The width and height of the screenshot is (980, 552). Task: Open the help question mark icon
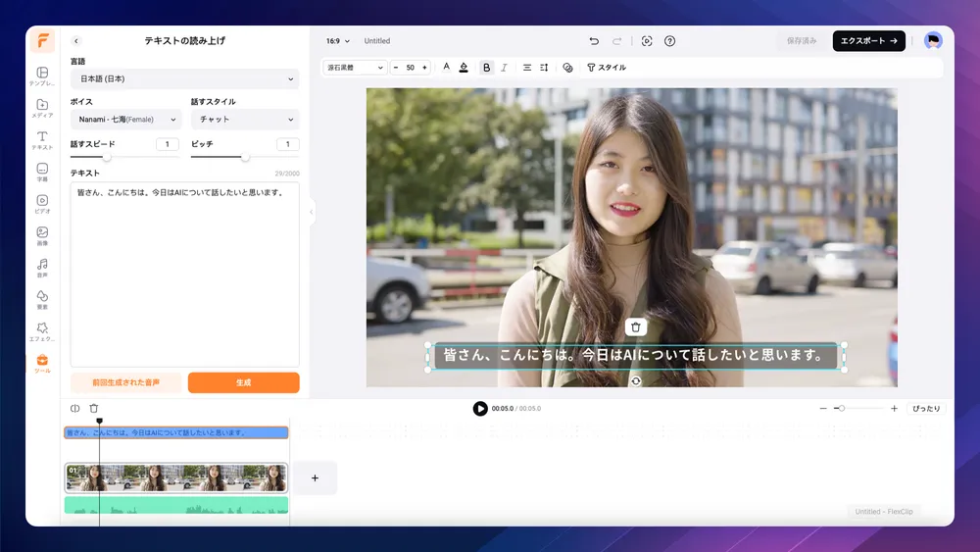[669, 41]
